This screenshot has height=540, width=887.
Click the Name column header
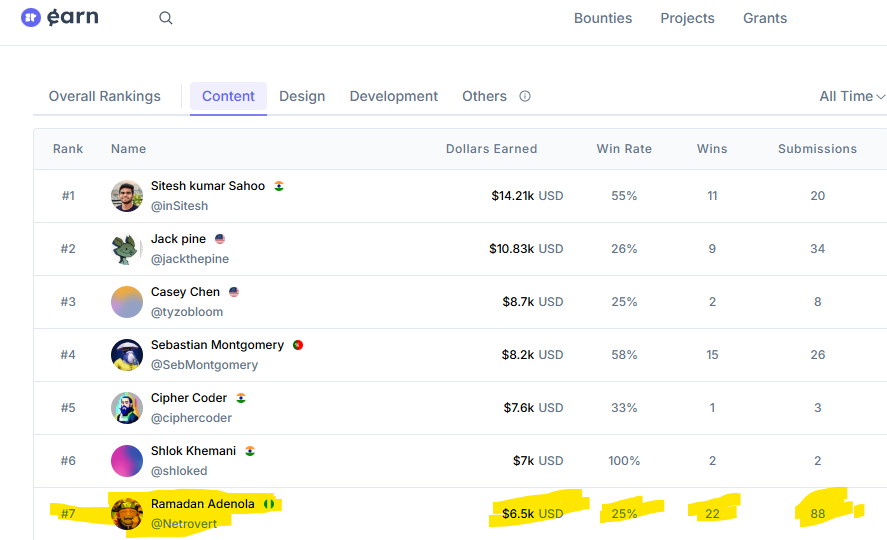[x=128, y=149]
